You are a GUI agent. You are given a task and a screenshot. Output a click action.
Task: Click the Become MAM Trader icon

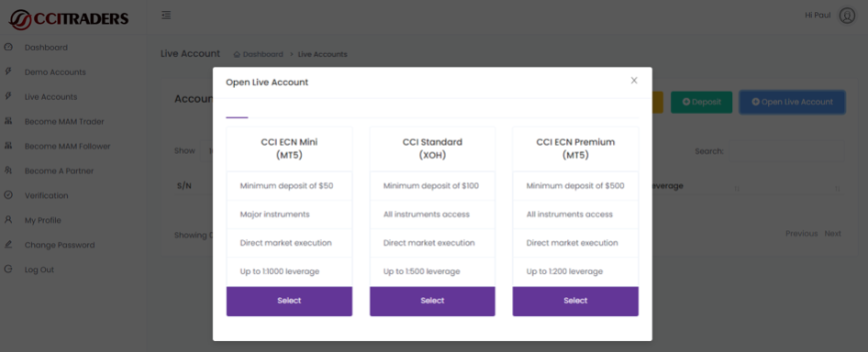8,121
